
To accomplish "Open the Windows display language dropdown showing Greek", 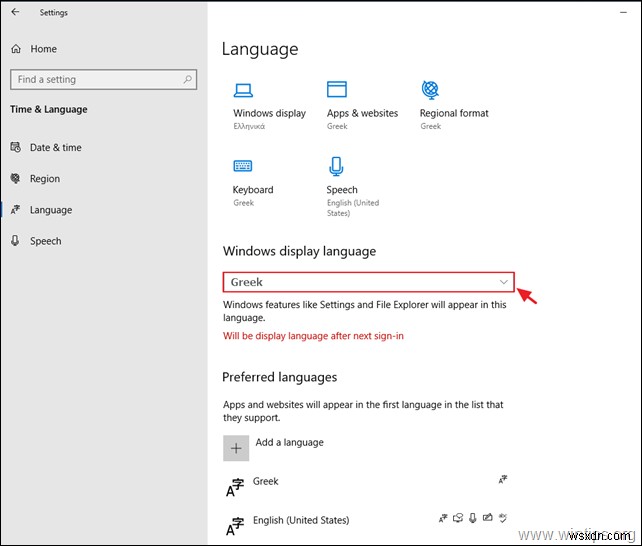I will [x=368, y=282].
